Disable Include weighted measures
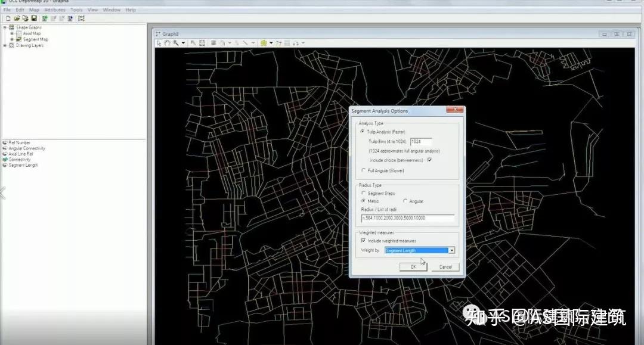 363,241
